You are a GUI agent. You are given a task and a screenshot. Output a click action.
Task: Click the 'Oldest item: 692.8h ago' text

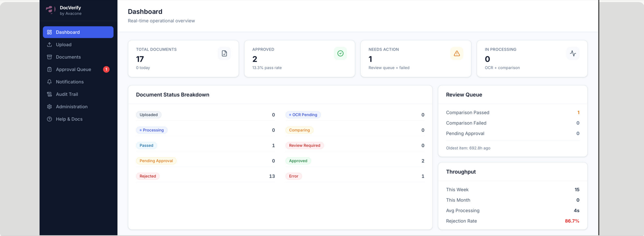(468, 148)
